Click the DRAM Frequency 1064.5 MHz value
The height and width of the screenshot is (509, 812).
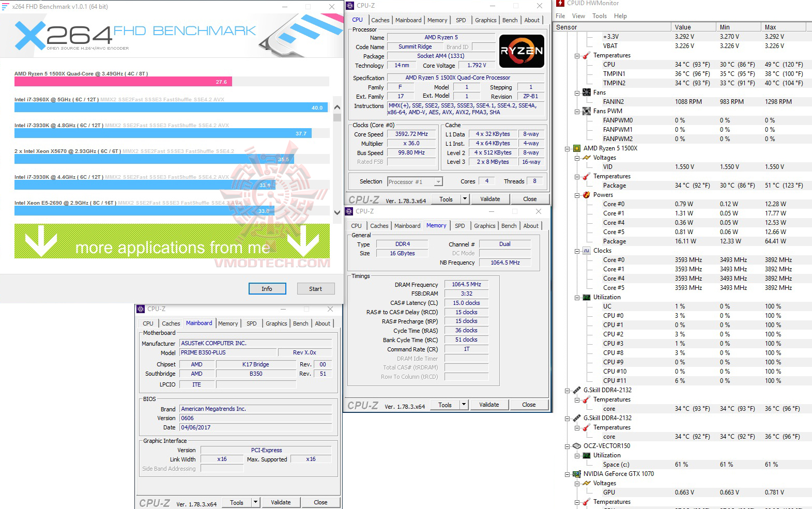(x=466, y=284)
